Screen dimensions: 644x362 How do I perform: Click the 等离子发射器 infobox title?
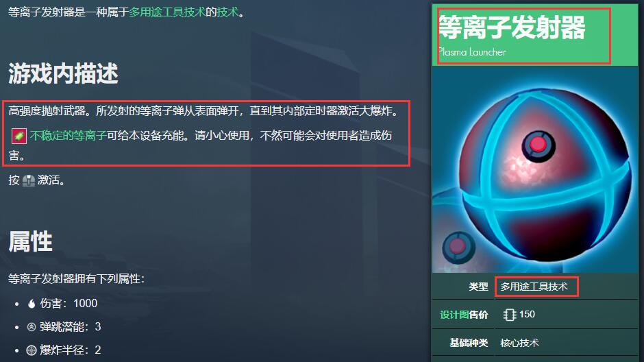[512, 27]
